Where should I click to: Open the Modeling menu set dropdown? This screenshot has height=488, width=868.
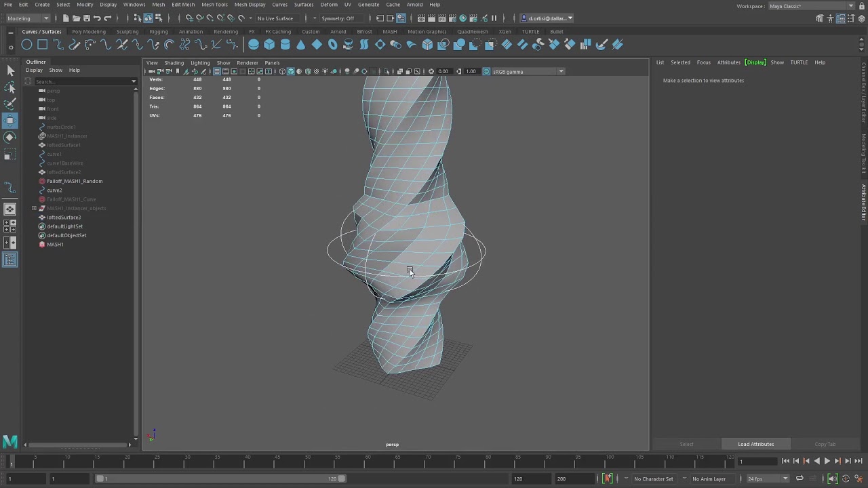pos(28,18)
